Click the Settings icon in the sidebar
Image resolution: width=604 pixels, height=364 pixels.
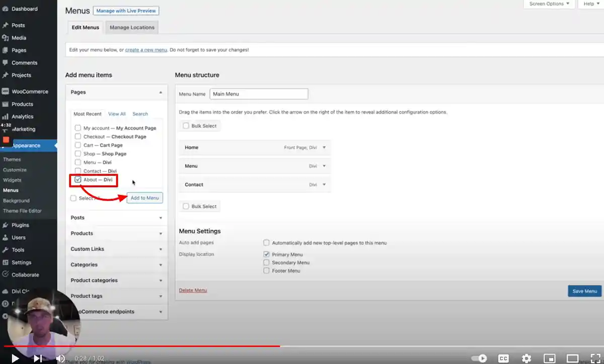pos(5,262)
